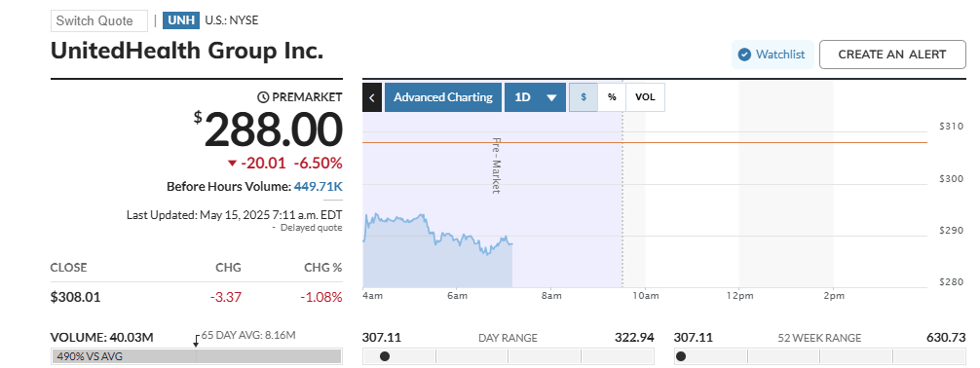The image size is (980, 368).
Task: Click the 52 week range position dot
Action: tap(681, 356)
